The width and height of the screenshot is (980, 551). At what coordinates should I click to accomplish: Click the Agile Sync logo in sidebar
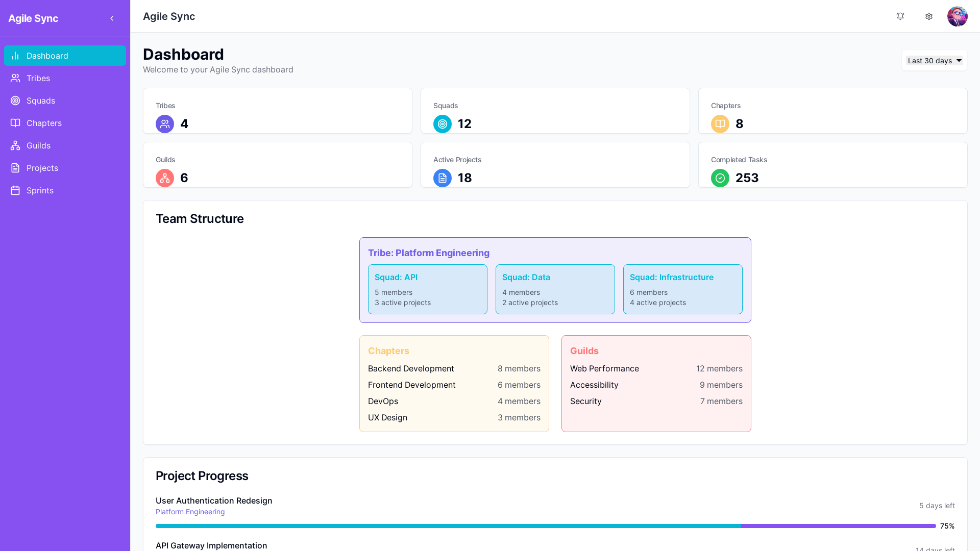pyautogui.click(x=33, y=18)
